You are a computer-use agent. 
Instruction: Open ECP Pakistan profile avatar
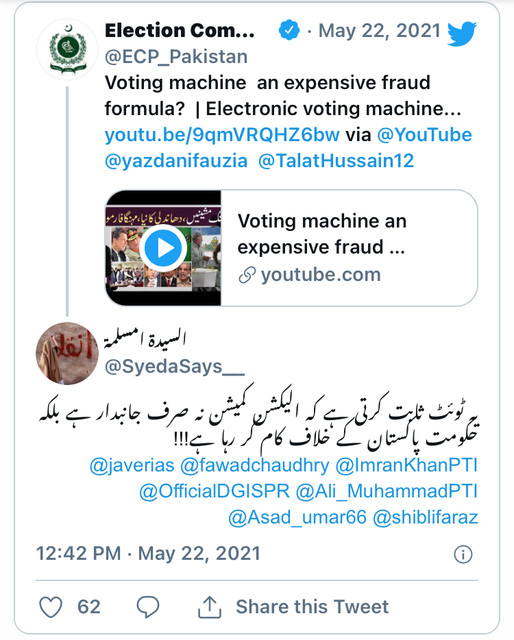point(68,49)
